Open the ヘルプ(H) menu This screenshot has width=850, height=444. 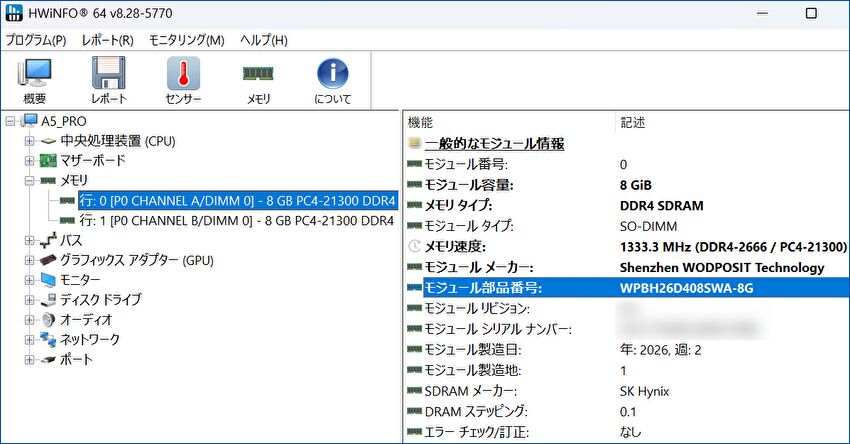[x=263, y=40]
